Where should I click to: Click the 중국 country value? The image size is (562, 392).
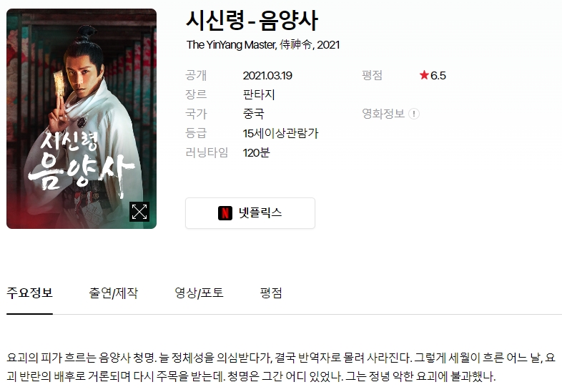click(x=253, y=114)
